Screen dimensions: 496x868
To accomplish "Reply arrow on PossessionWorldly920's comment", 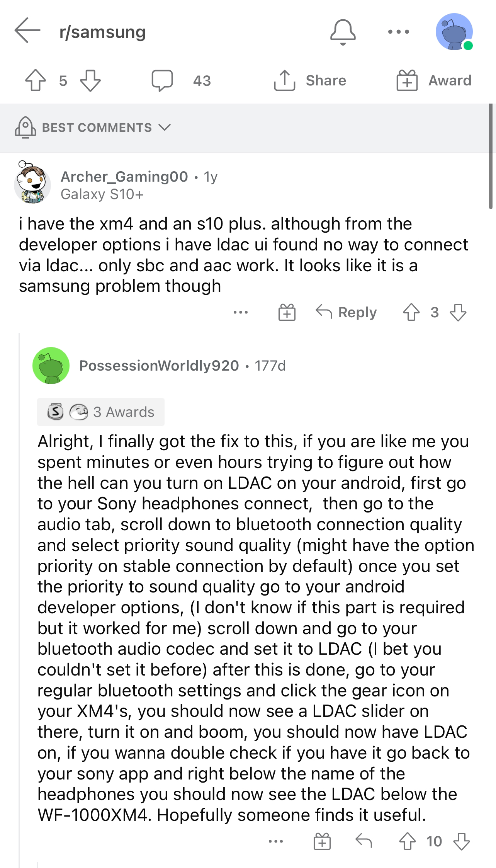I will pos(364,841).
